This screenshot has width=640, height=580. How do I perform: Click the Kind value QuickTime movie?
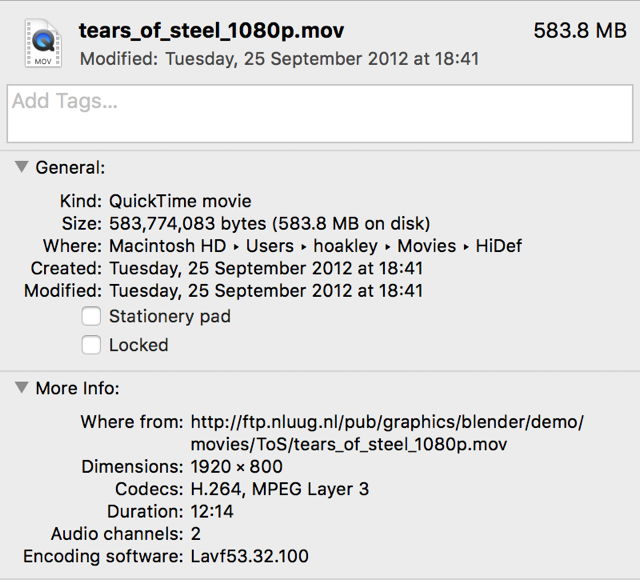pyautogui.click(x=180, y=201)
